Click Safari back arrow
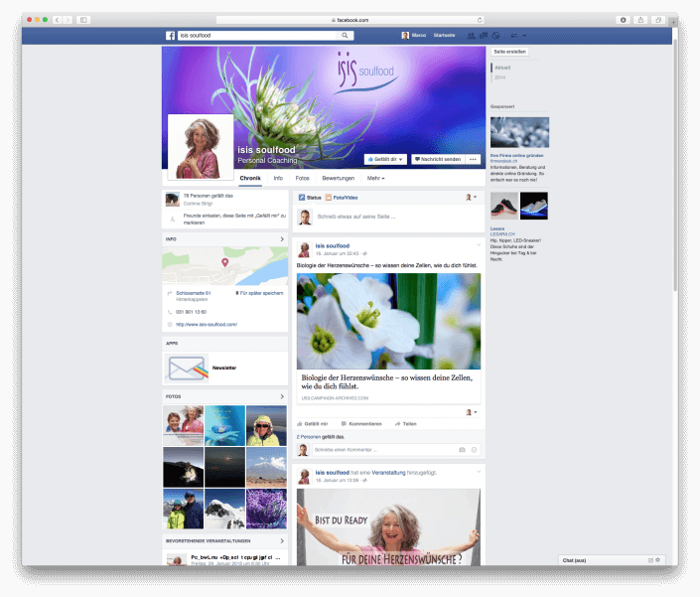Image resolution: width=700 pixels, height=597 pixels. (58, 20)
